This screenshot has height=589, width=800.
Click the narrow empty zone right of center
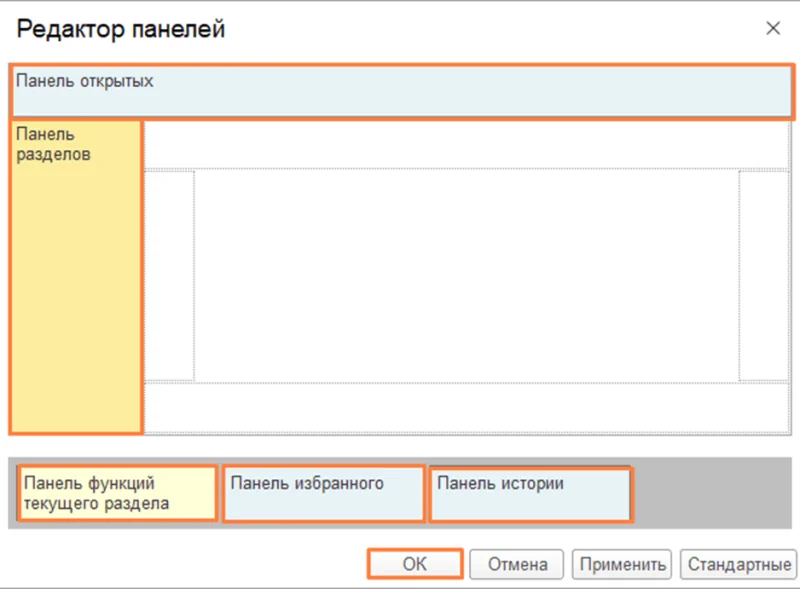click(764, 276)
